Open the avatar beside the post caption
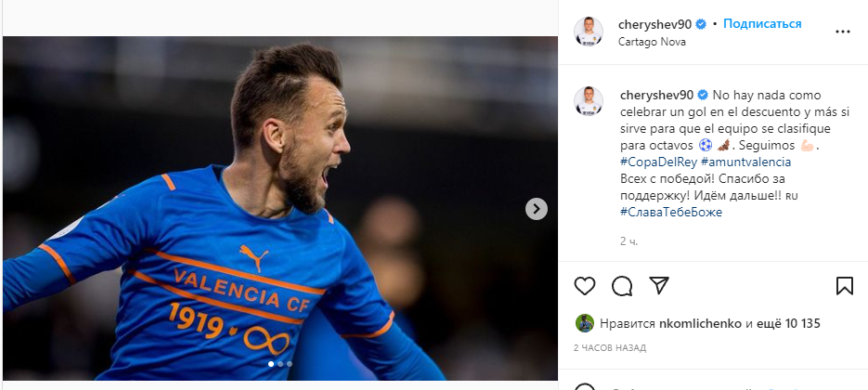 coord(589,102)
